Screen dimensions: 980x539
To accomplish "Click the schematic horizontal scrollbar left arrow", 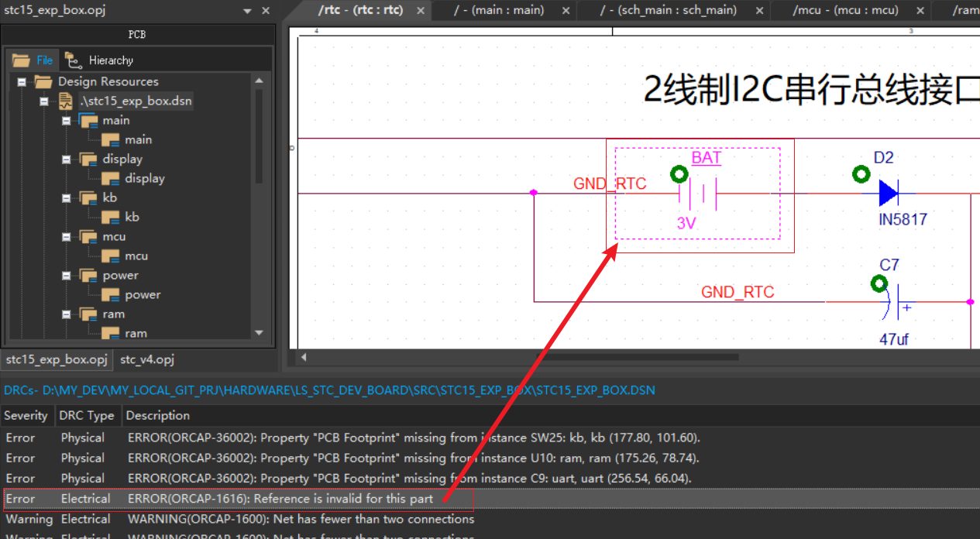I will pos(304,357).
